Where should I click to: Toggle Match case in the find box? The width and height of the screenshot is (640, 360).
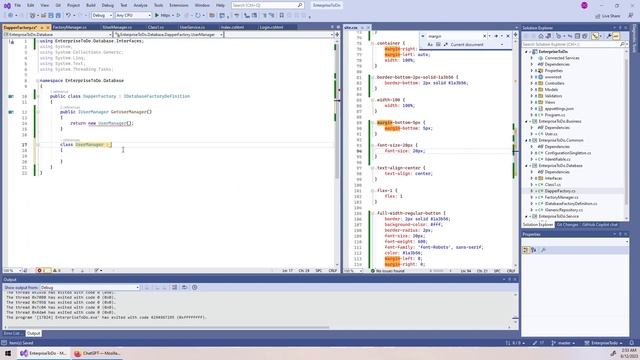click(430, 44)
